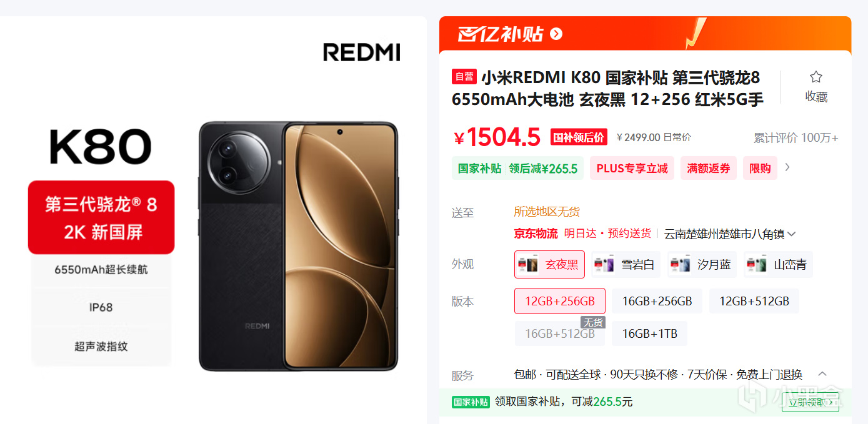This screenshot has height=424, width=868.
Task: Click the 国补领后价 red tag
Action: tap(578, 137)
